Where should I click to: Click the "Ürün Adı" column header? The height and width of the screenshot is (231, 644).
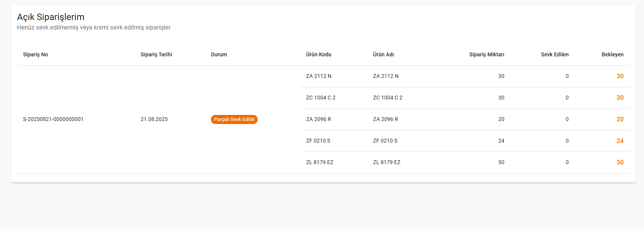point(383,54)
